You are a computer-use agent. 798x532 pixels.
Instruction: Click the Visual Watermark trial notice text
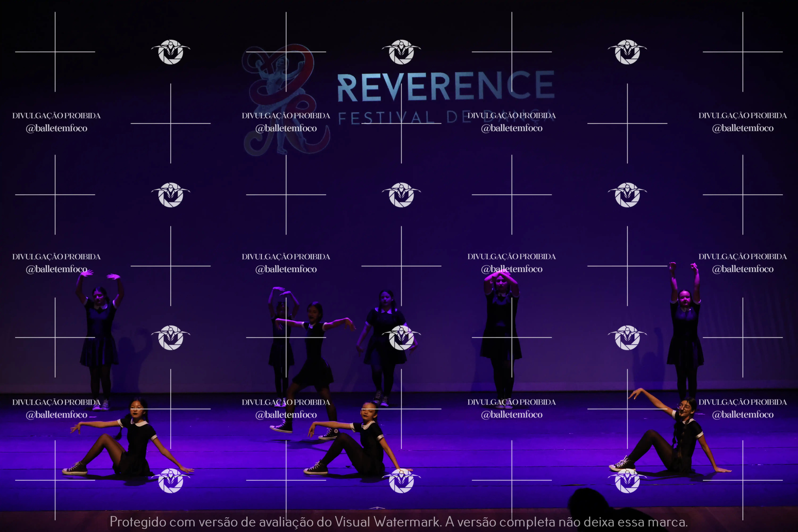399,522
